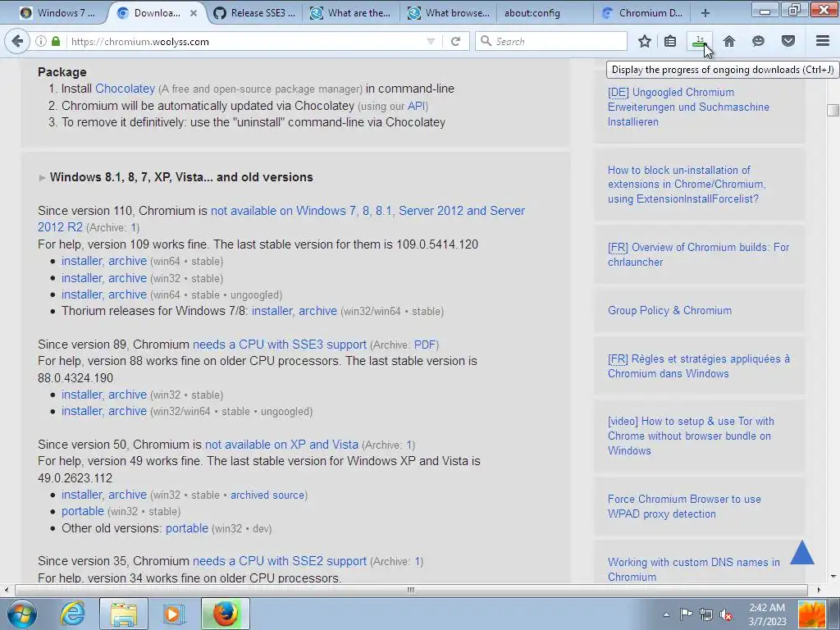Screen dimensions: 840x630
Task: Open the archived source link
Action: click(x=267, y=495)
